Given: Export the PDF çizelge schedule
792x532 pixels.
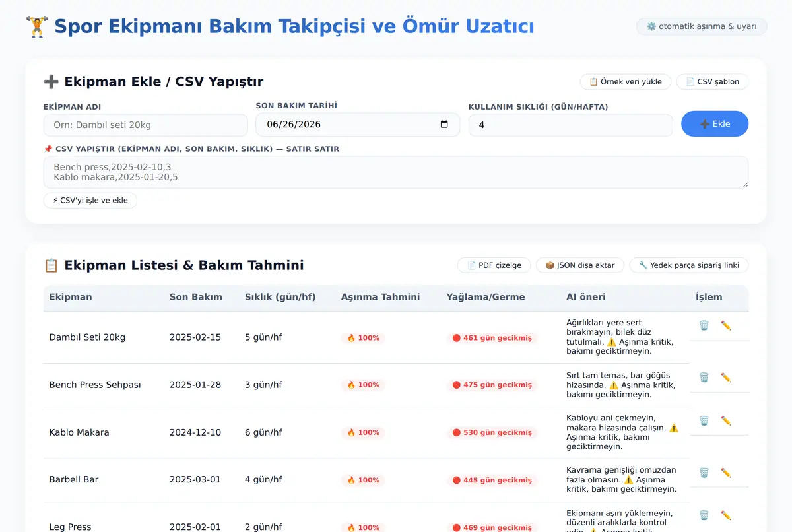Looking at the screenshot, I should [494, 265].
